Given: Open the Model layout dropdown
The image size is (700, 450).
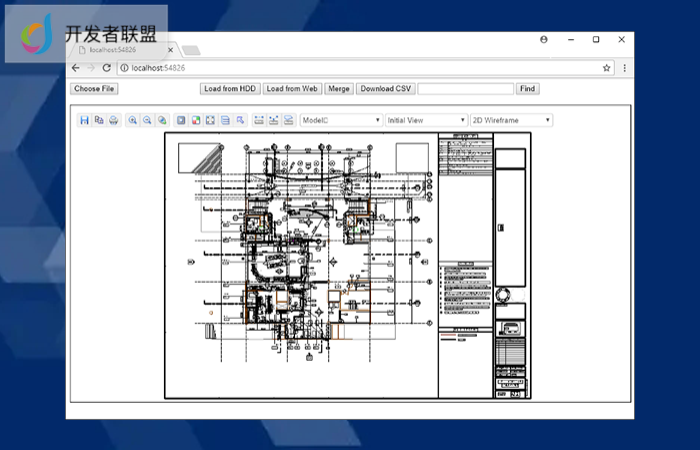Looking at the screenshot, I should point(340,120).
